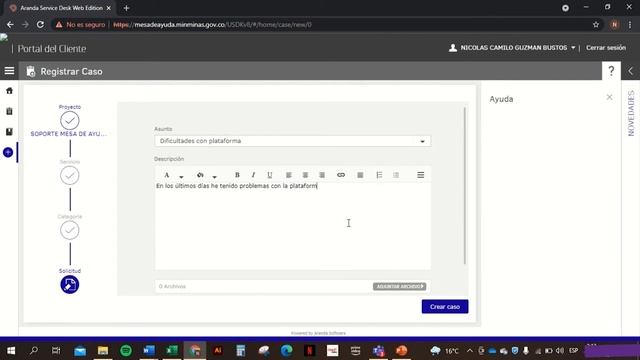This screenshot has width=640, height=360.
Task: Click the form's vertical scrollbar
Action: click(464, 186)
